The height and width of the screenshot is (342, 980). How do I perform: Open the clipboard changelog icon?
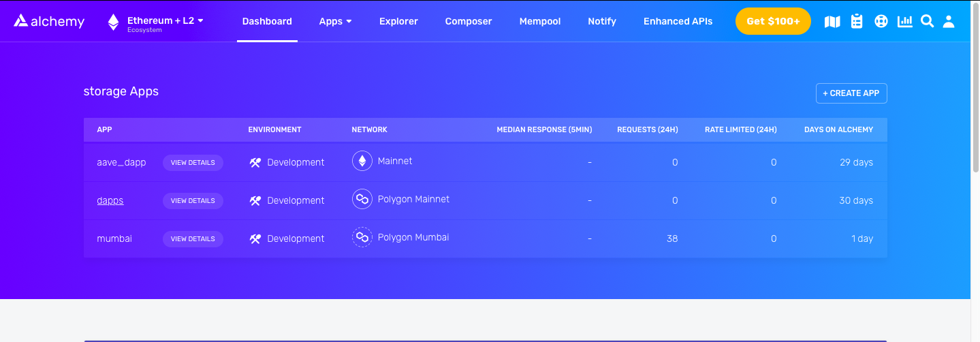857,21
